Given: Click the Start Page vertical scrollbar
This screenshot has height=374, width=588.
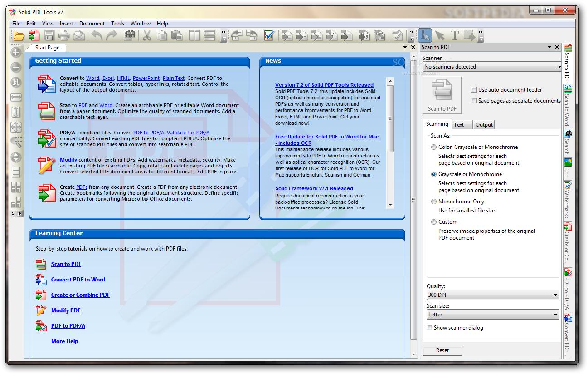Looking at the screenshot, I should [x=413, y=200].
